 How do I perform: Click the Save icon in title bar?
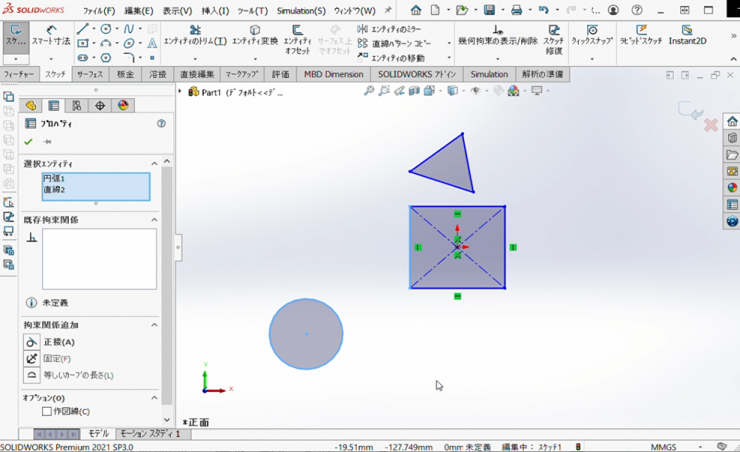(489, 10)
